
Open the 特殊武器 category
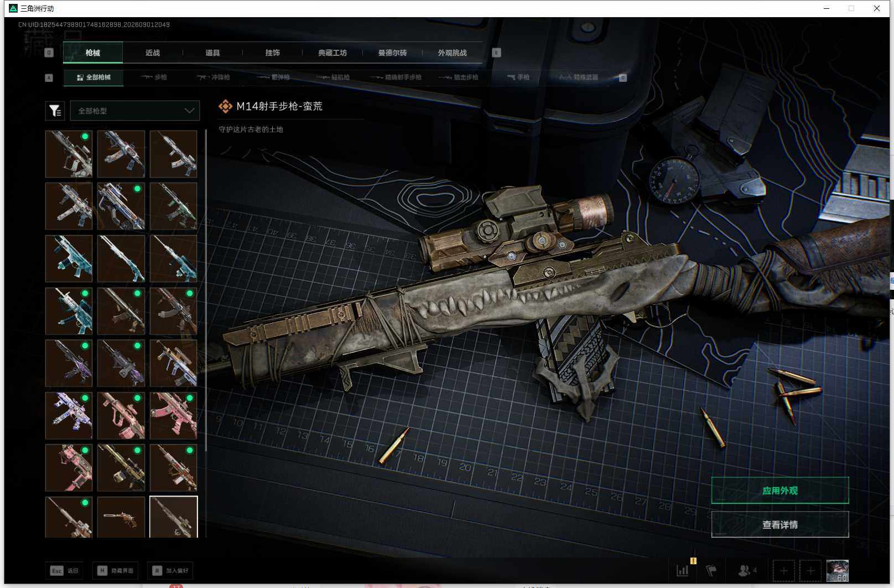click(579, 77)
